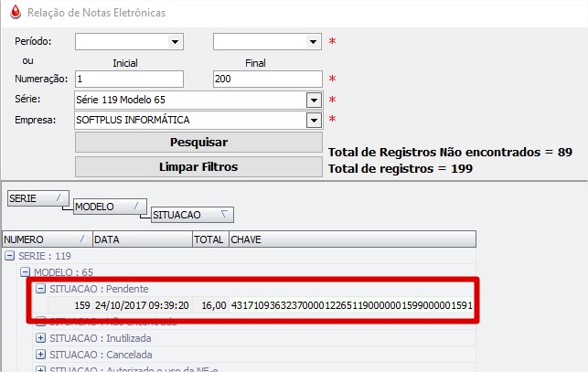Click the red drop application icon
Image resolution: width=588 pixels, height=372 pixels.
[x=16, y=12]
